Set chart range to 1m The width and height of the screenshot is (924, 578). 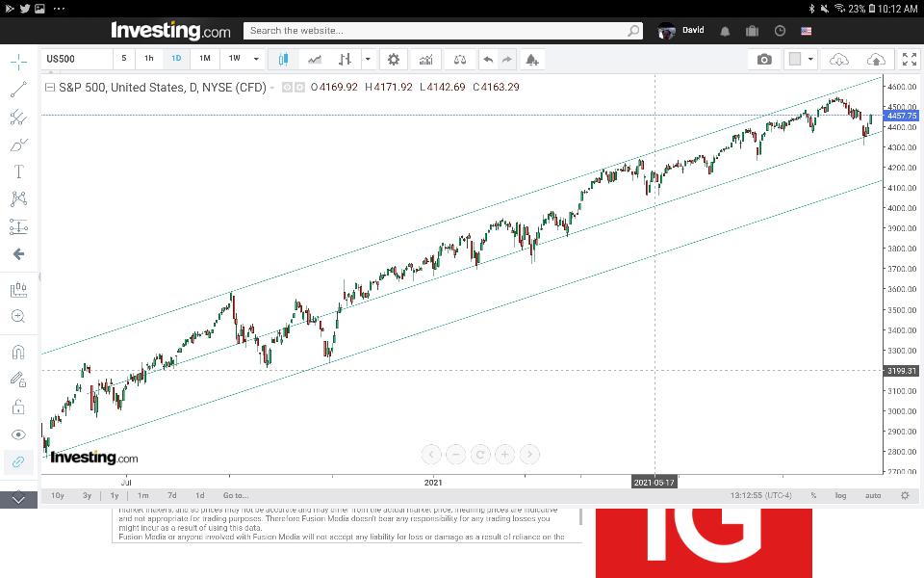[x=143, y=495]
